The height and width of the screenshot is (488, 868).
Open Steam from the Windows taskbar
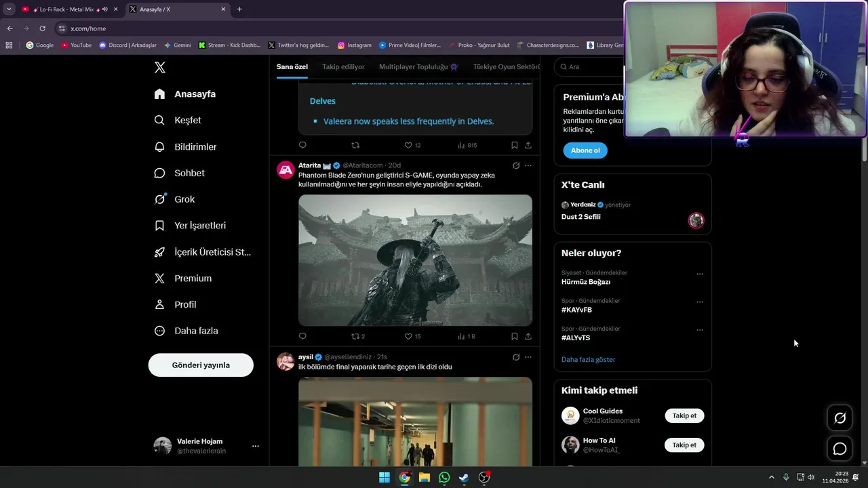[464, 477]
